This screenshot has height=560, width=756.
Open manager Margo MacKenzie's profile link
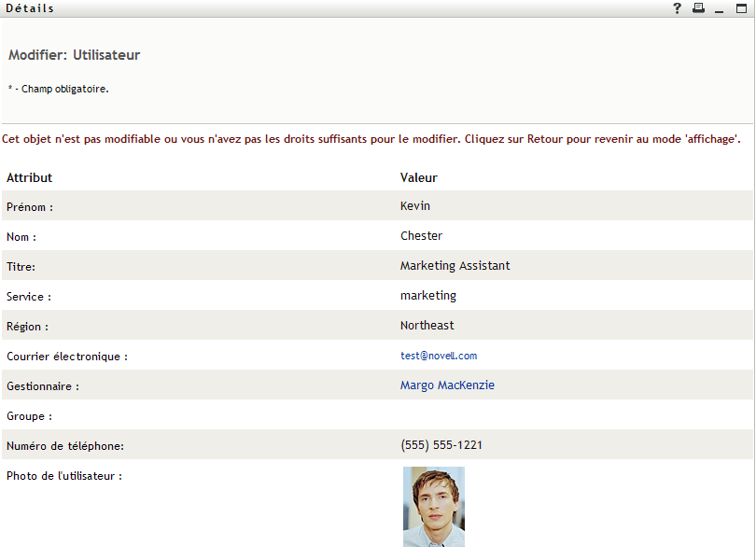447,385
